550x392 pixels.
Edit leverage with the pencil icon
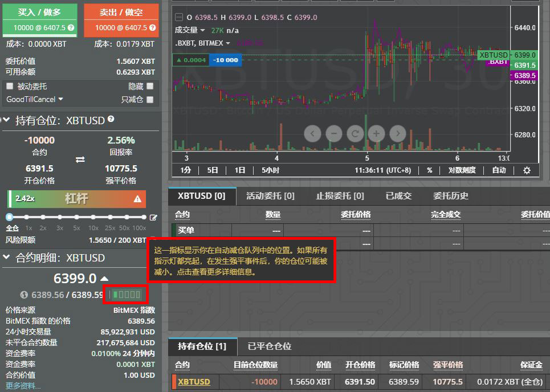[x=153, y=218]
